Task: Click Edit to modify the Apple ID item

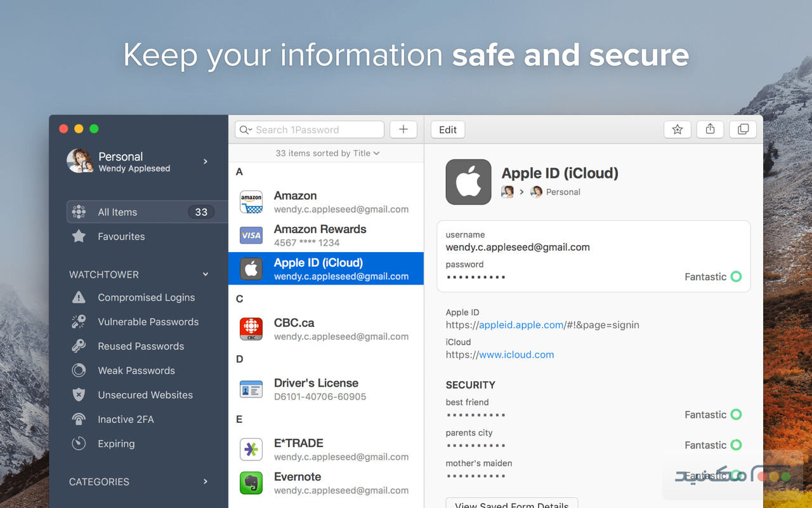Action: coord(447,129)
